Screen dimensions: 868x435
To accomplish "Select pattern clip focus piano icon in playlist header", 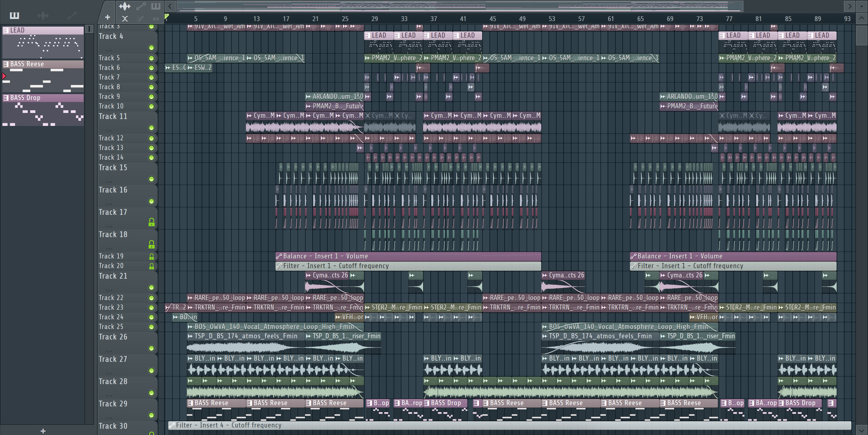I will tap(156, 6).
